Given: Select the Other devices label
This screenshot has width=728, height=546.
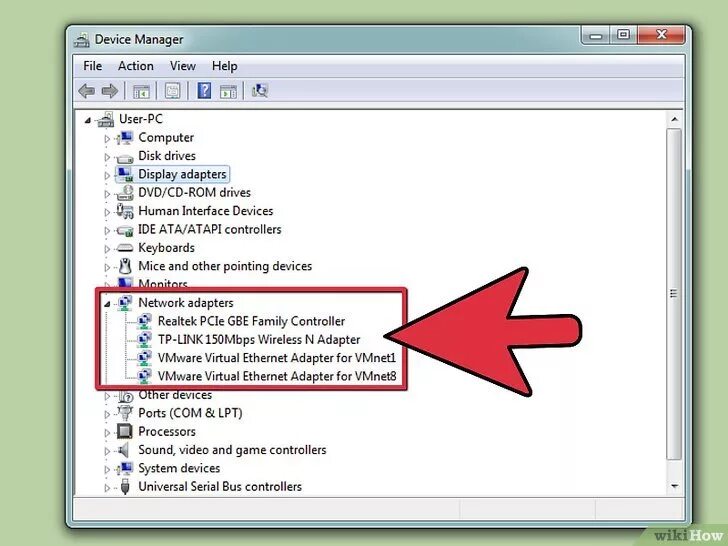Looking at the screenshot, I should [175, 395].
